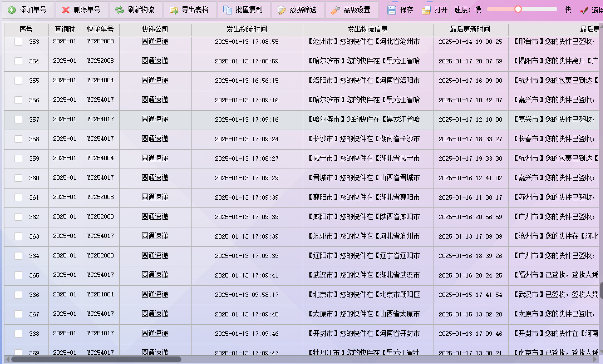603x364 pixels.
Task: Select the 洛阳市 logistics info cell
Action: [x=368, y=81]
